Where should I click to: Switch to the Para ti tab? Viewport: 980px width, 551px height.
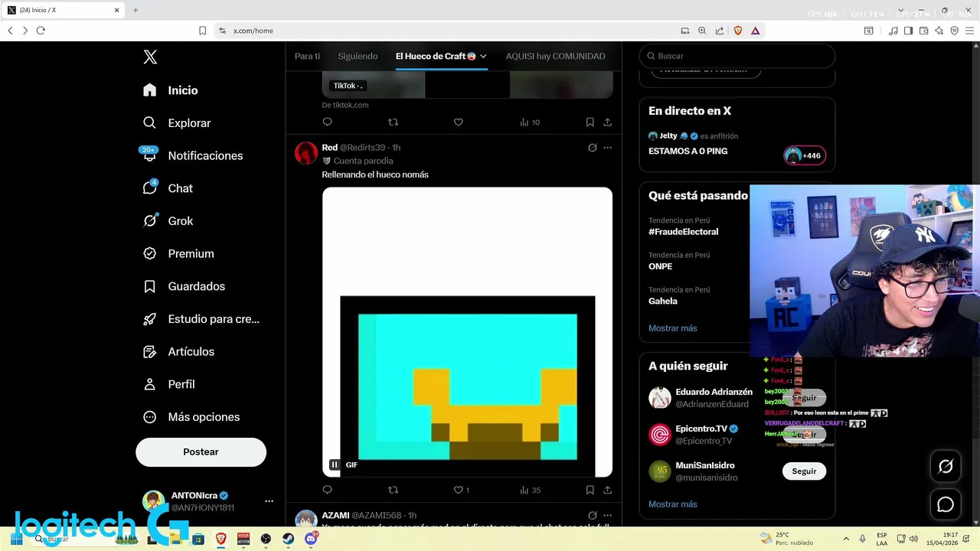click(307, 57)
